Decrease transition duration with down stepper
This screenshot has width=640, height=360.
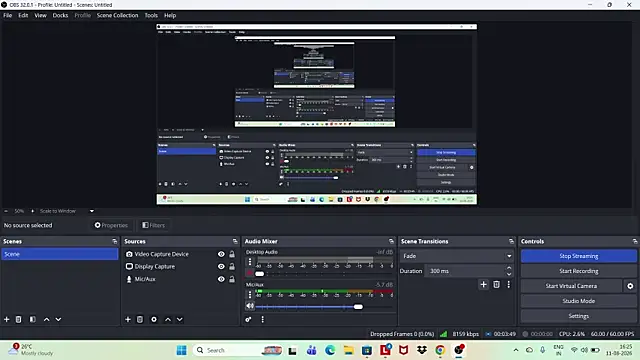[509, 274]
